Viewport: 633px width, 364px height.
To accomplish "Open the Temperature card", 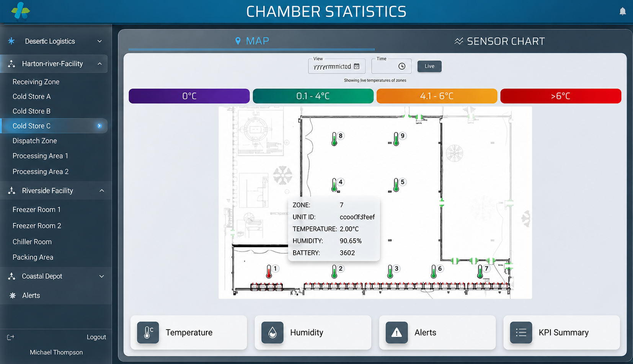I will [189, 332].
